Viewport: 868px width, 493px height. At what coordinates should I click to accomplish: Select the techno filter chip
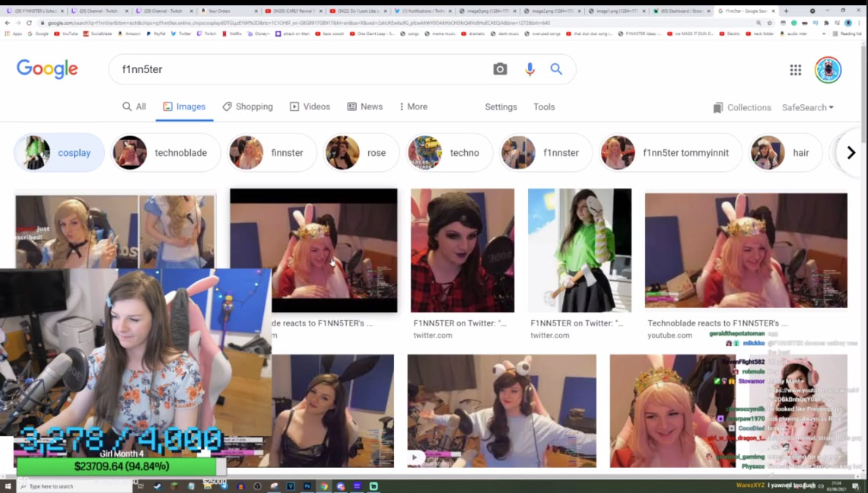449,153
